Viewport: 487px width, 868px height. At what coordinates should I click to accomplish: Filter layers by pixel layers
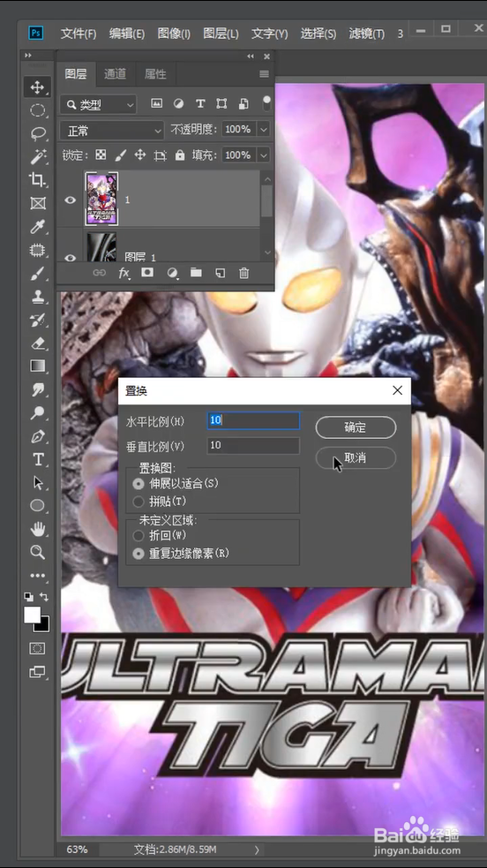157,103
